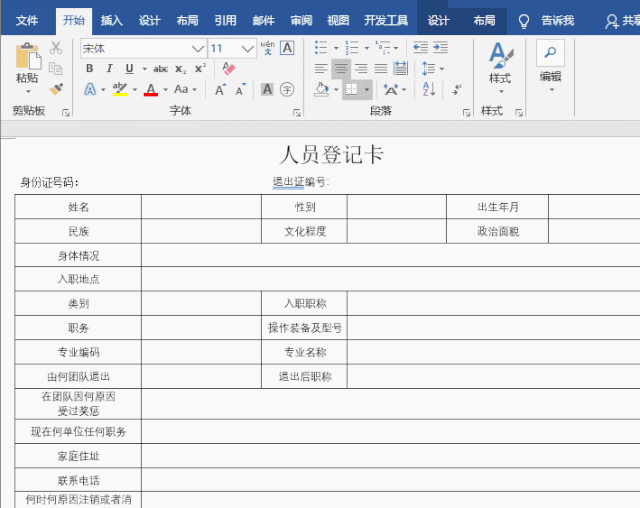Expand the Paste options arrow

pos(28,91)
